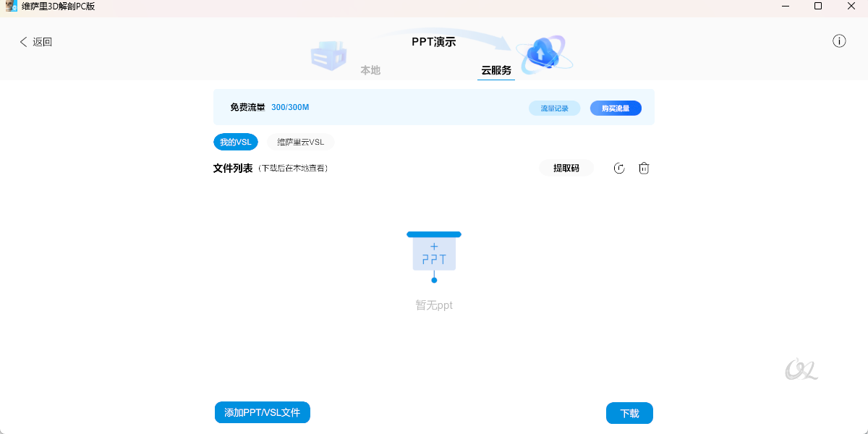Select the 我的VSL option
The image size is (868, 434).
[235, 142]
